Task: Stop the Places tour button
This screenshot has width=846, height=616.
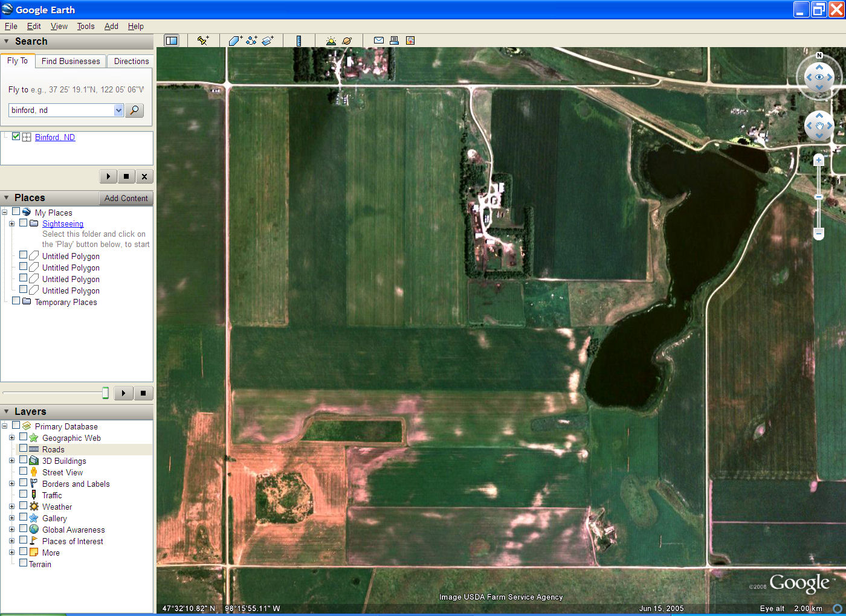Action: coord(143,393)
